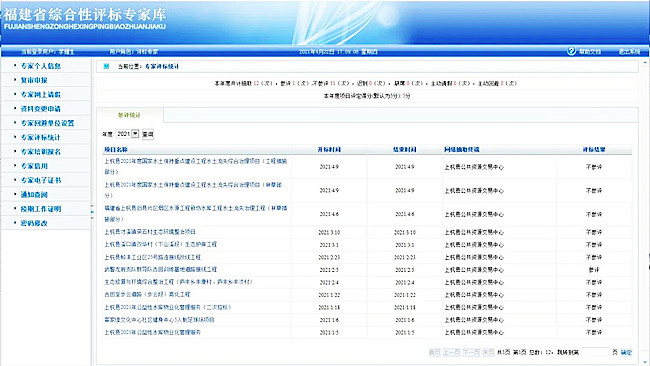
Task: Open the project link dated 2021.4.6
Action: (195, 213)
